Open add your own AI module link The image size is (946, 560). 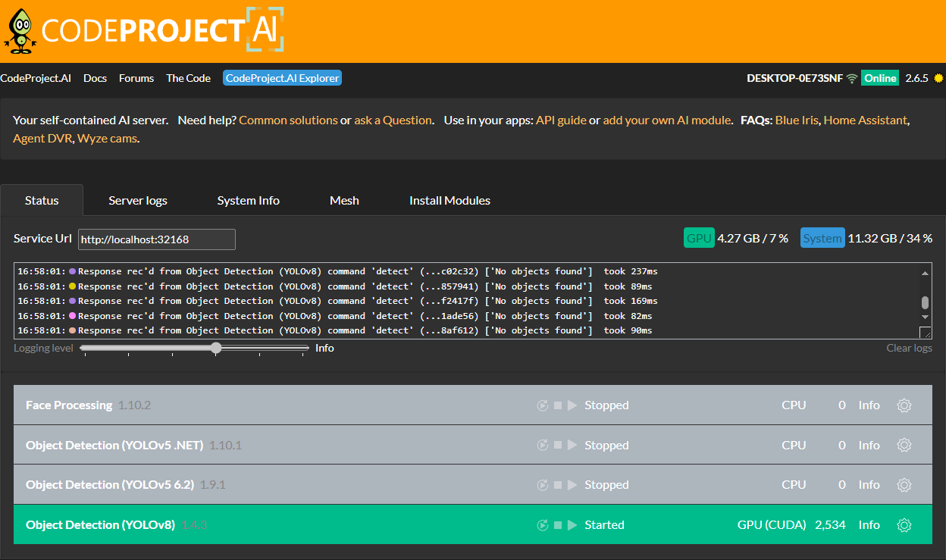(667, 120)
